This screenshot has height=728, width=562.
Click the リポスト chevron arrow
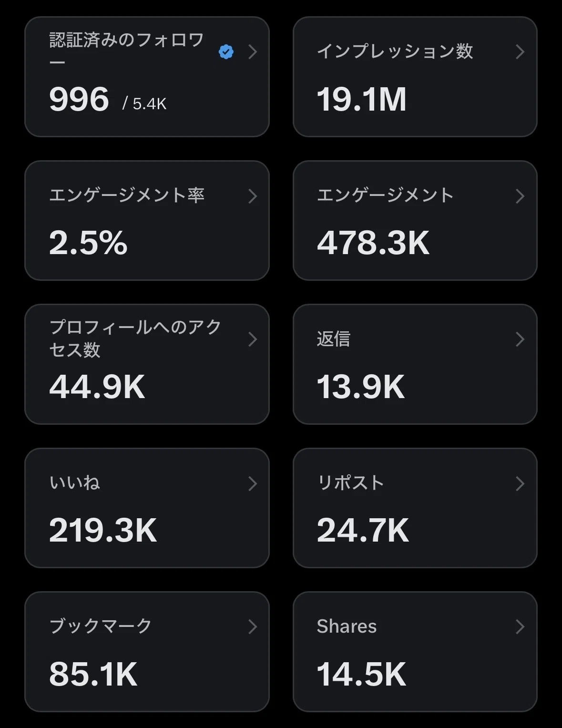point(520,483)
